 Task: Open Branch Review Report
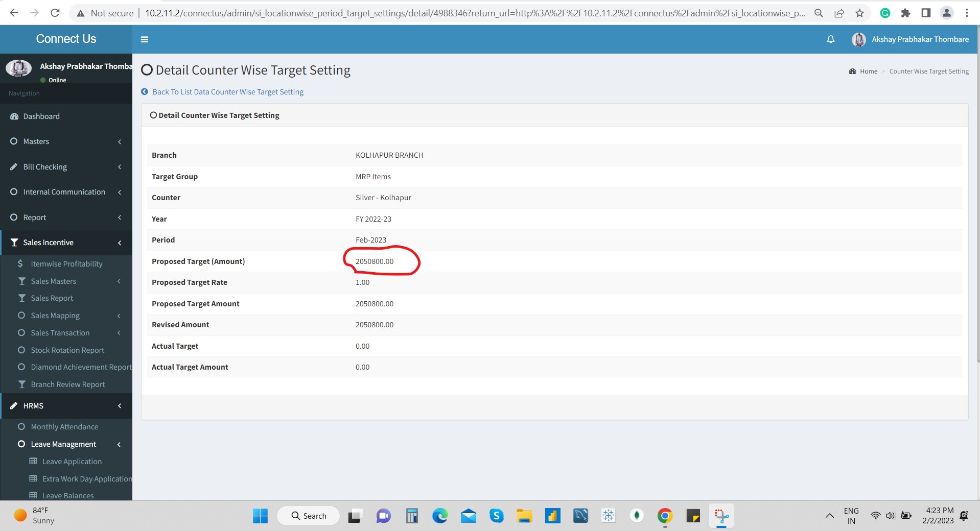pyautogui.click(x=66, y=384)
